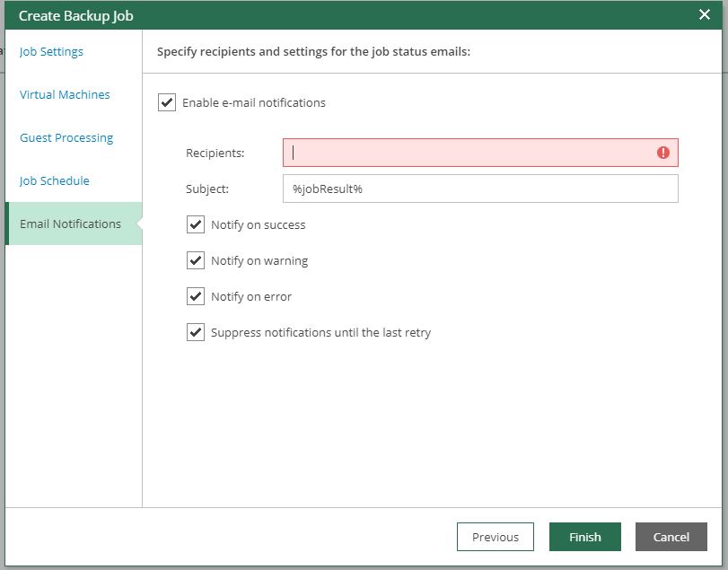Viewport: 728px width, 570px height.
Task: Switch to the Guest Processing step
Action: pyautogui.click(x=66, y=138)
